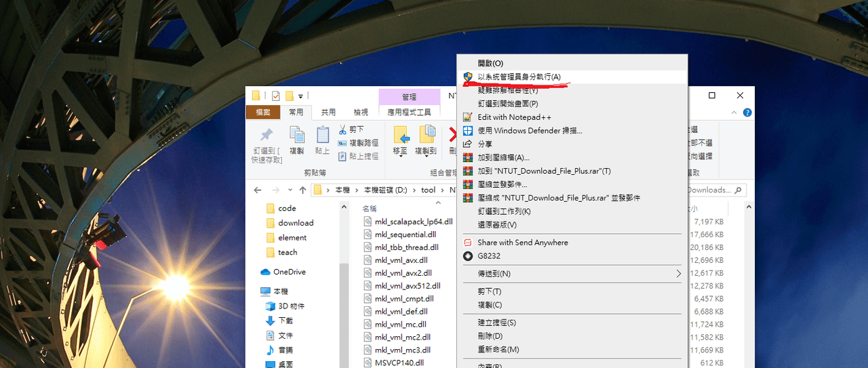Click the 複製路徑 ribbon button
Viewport: 868px width, 368px height.
click(x=358, y=143)
